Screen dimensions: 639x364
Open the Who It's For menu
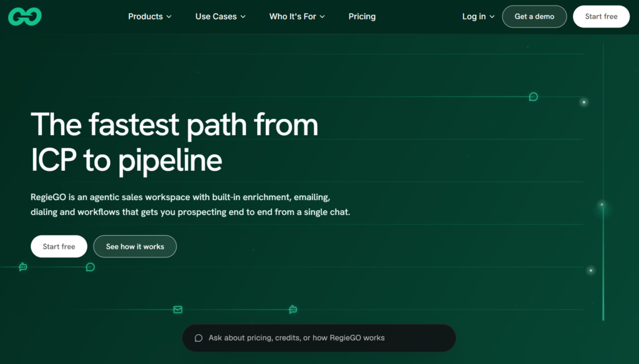coord(297,17)
